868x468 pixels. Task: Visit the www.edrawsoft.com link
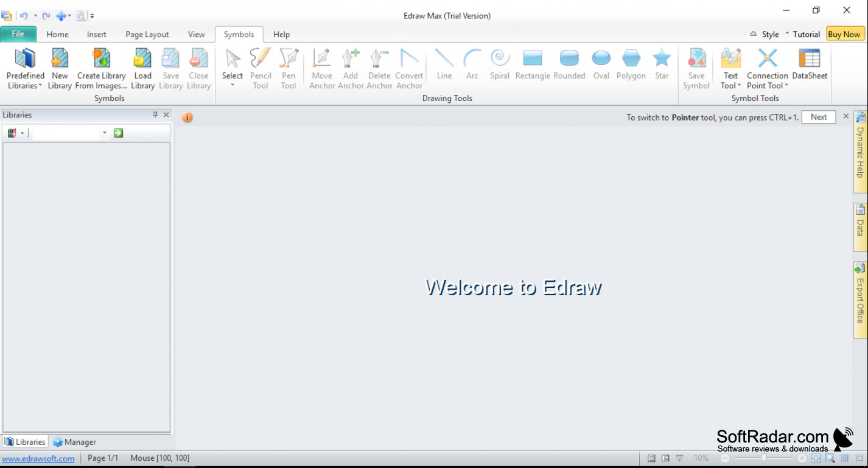point(38,458)
